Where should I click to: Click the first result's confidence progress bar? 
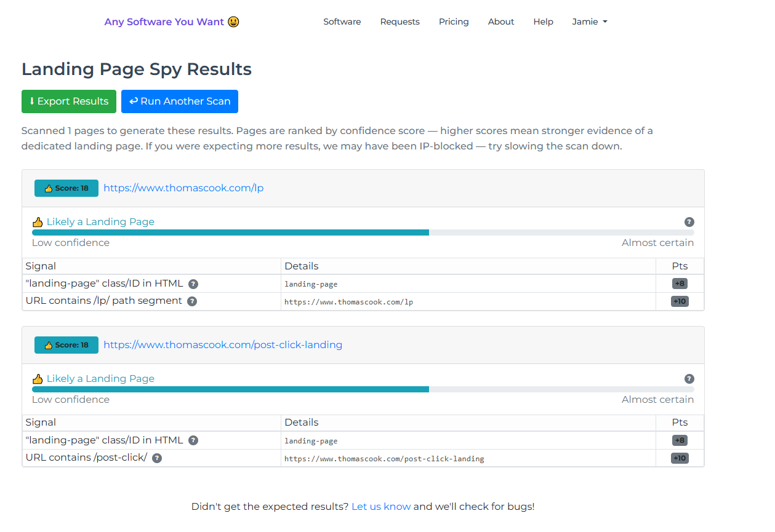point(363,232)
